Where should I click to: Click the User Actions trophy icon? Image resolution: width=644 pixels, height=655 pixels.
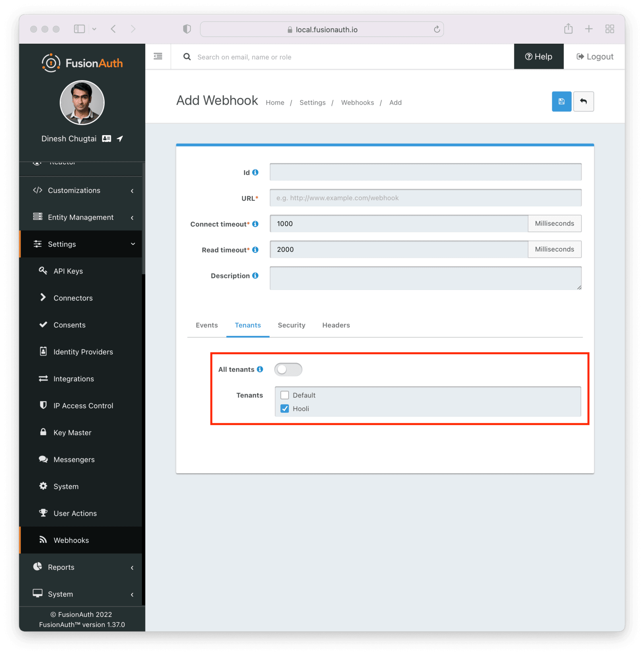43,513
